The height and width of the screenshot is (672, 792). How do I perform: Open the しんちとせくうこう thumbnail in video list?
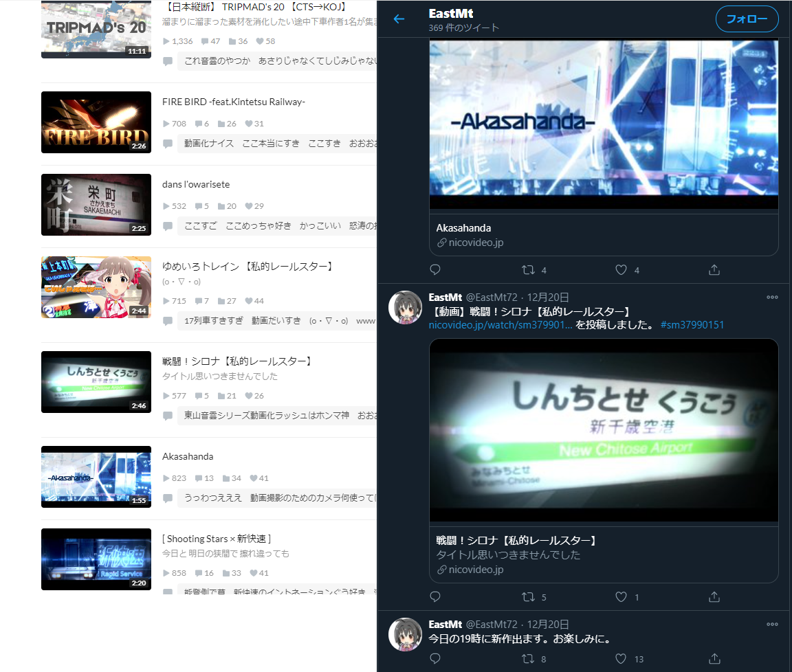(96, 381)
